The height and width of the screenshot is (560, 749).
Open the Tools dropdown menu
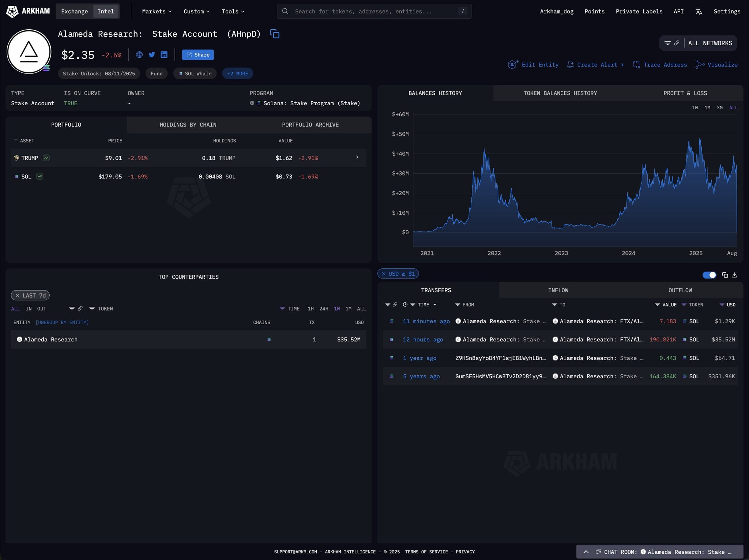pyautogui.click(x=233, y=11)
